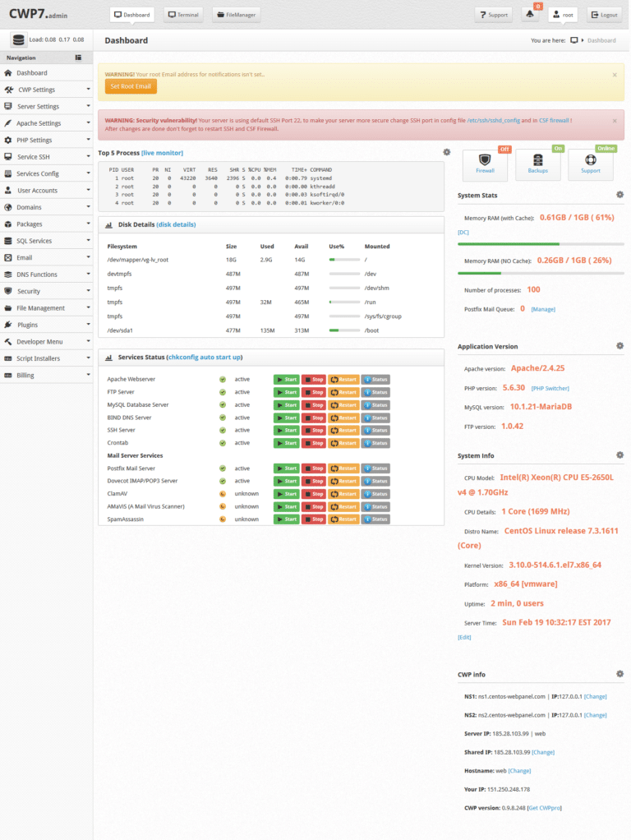Open the Packages sidebar menu
Viewport: 631px width, 840px height.
click(47, 224)
